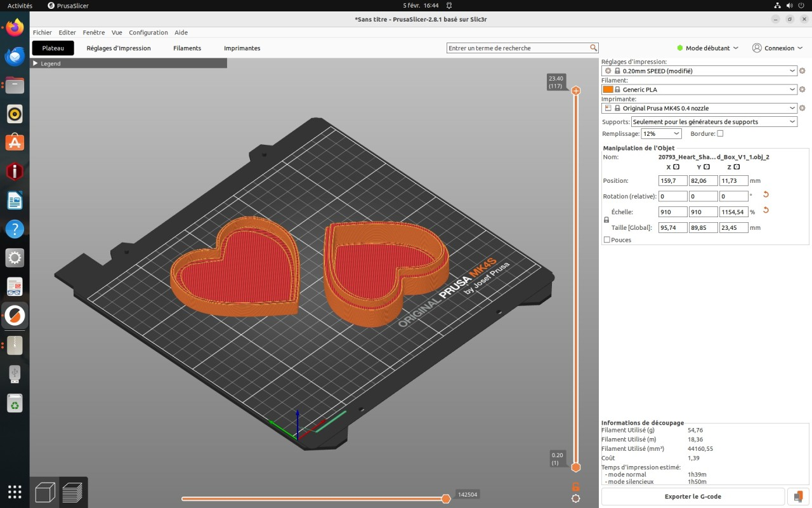The image size is (812, 508).
Task: Open print settings gear next to 0.20mm SPEED
Action: [x=802, y=71]
